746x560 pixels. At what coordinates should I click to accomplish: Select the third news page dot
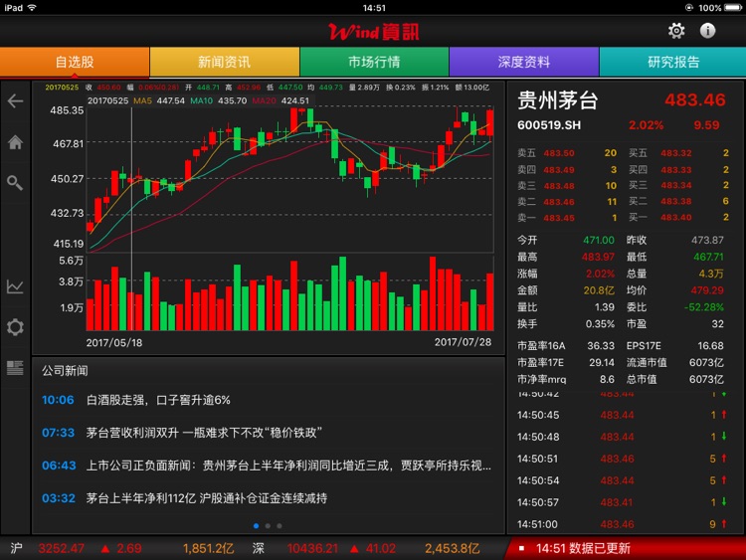point(280,526)
